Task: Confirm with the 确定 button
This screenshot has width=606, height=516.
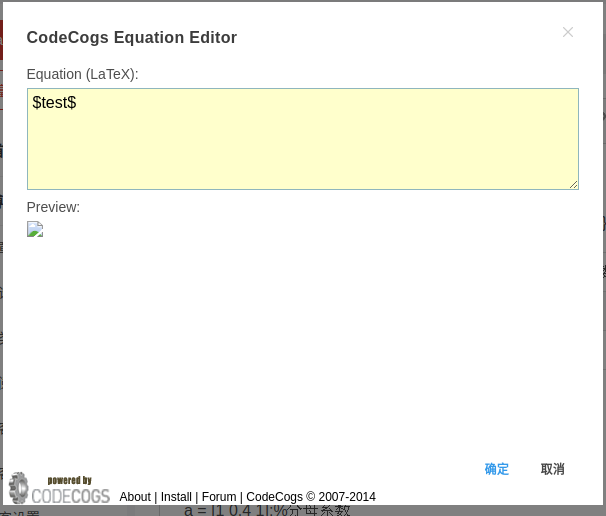Action: (497, 469)
